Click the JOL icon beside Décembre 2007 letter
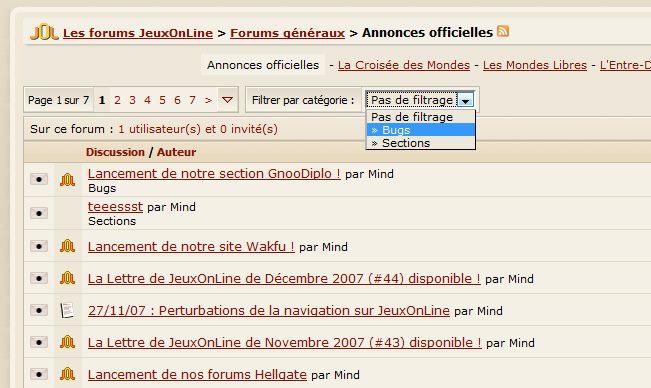Screen dimensions: 651x388 coord(67,278)
